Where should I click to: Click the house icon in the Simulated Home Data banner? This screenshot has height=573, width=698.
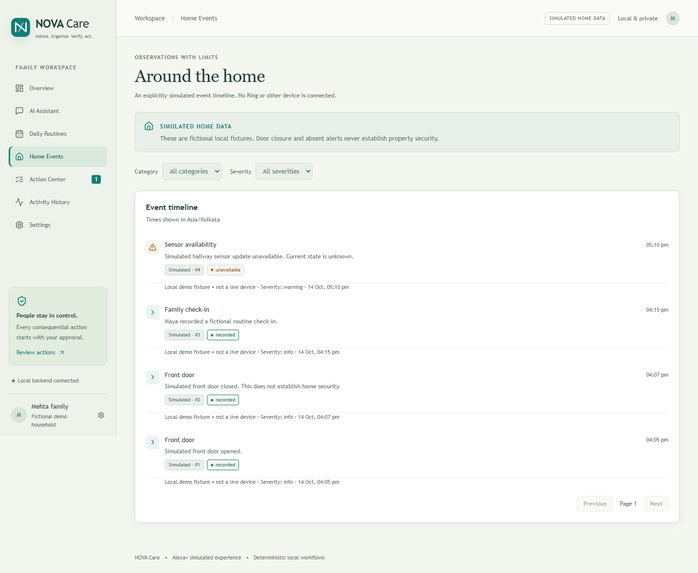pos(149,126)
